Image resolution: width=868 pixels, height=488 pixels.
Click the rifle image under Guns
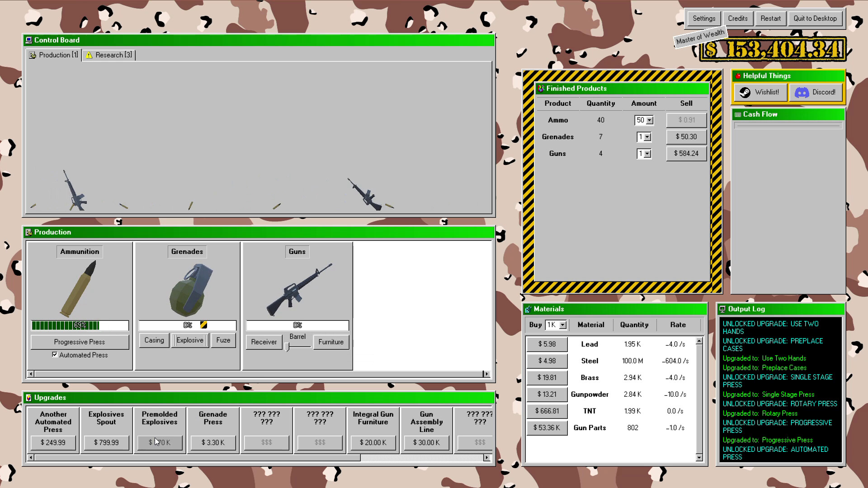click(x=298, y=290)
